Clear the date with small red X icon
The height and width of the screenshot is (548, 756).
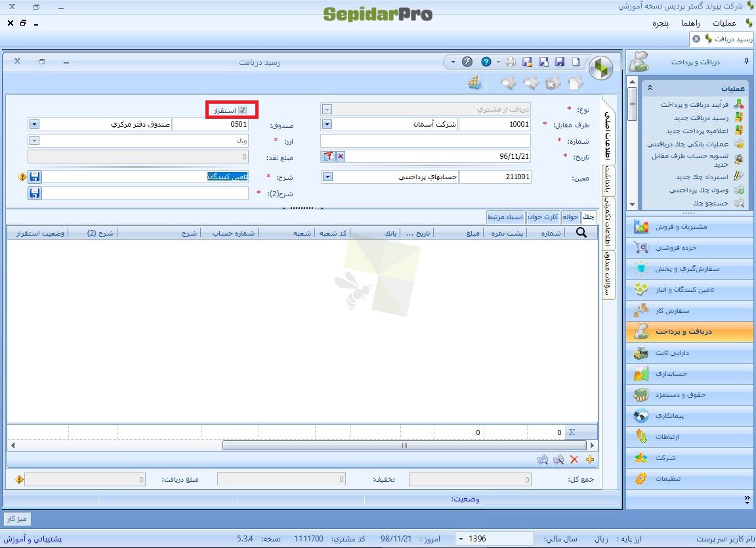pos(341,156)
